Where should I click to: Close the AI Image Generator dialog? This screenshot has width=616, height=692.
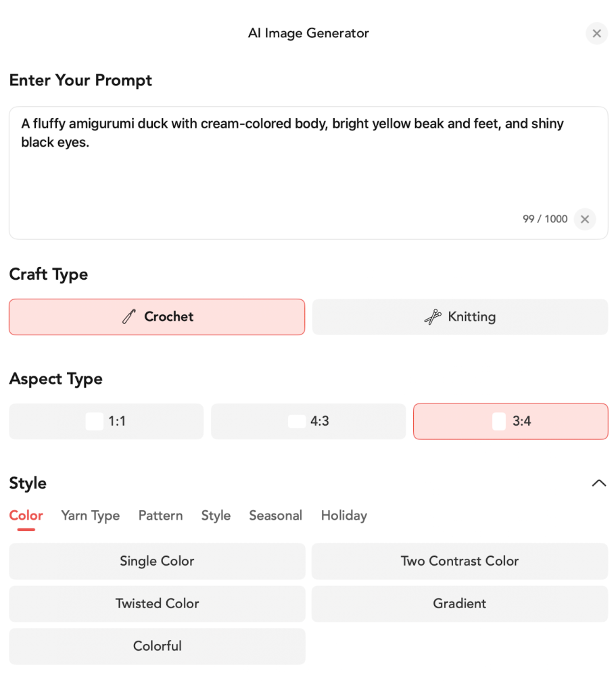click(596, 33)
